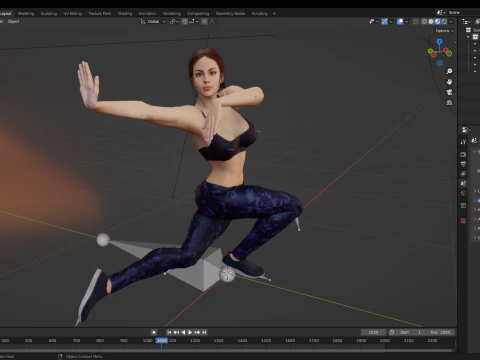Open the Geometry Nodes workspace tab
Screen dimensions: 480x360
tap(230, 14)
